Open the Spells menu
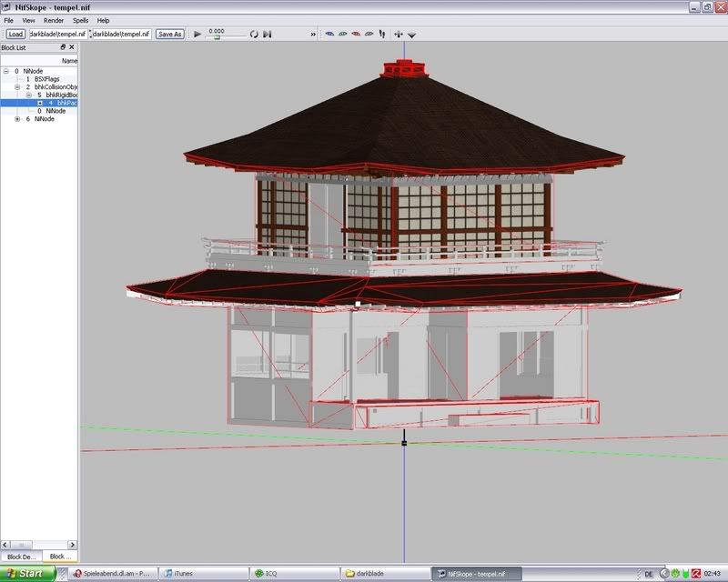The width and height of the screenshot is (728, 582). 81,20
